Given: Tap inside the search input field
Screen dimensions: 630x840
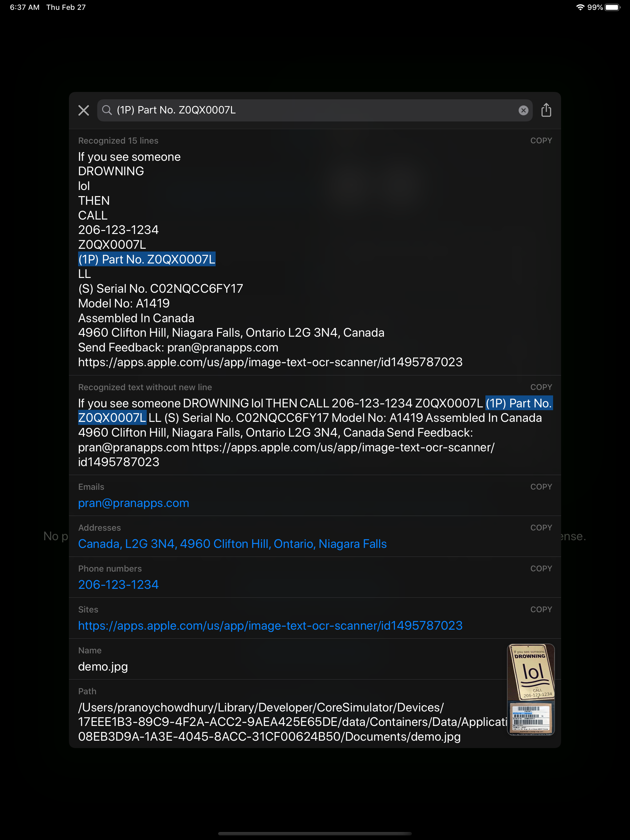Looking at the screenshot, I should [x=304, y=110].
